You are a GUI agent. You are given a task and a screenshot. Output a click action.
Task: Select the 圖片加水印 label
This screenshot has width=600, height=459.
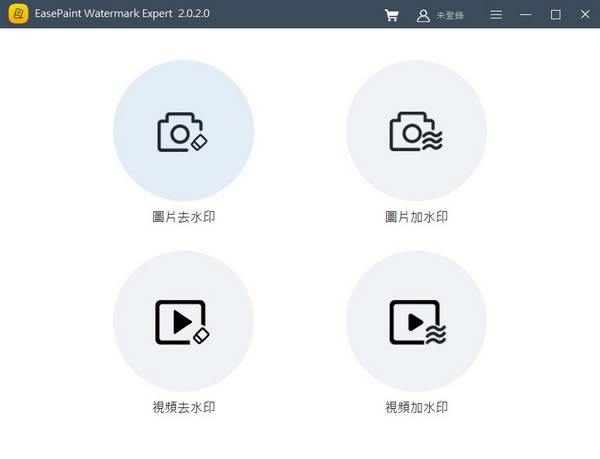(x=416, y=217)
